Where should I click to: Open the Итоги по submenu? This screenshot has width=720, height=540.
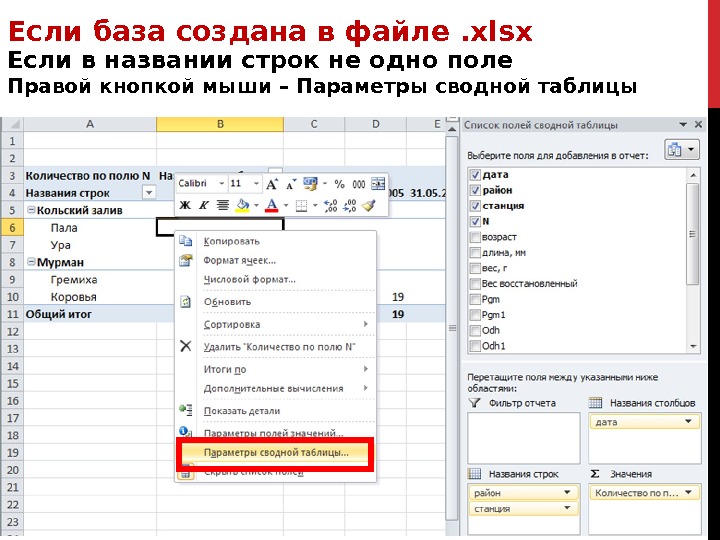pyautogui.click(x=276, y=369)
